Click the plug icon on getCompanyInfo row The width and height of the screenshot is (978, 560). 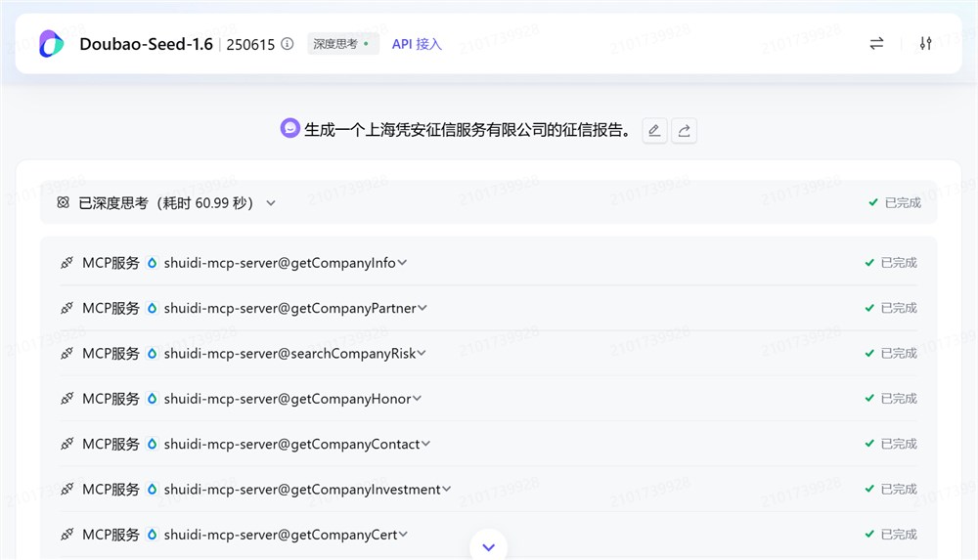pos(67,263)
